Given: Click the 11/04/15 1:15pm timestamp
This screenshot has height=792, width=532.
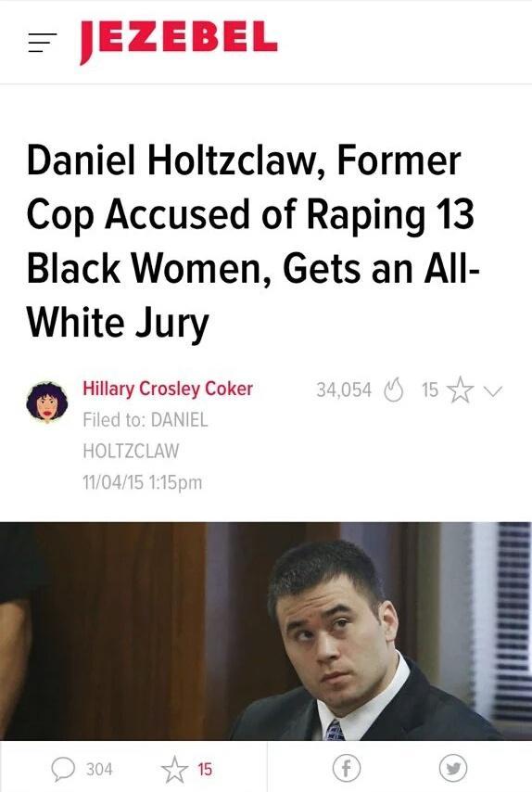Looking at the screenshot, I should coord(143,482).
